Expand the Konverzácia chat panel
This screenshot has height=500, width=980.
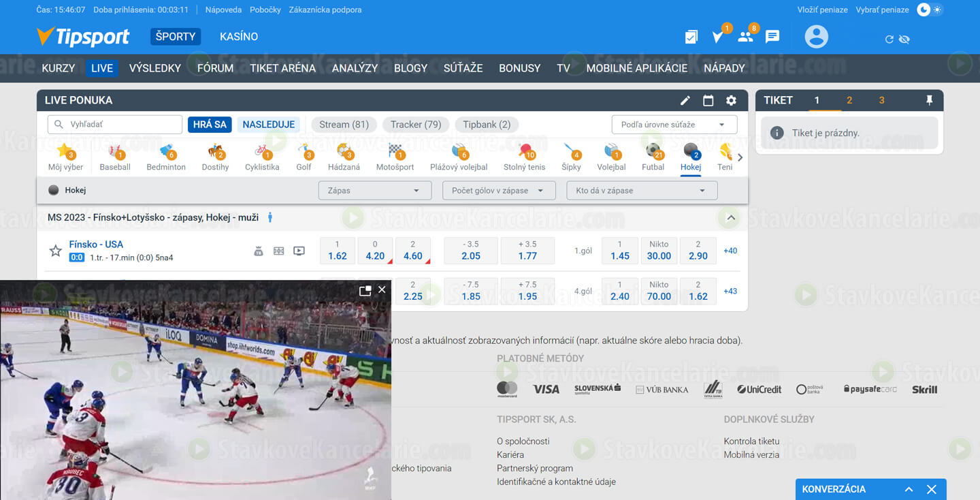(909, 489)
